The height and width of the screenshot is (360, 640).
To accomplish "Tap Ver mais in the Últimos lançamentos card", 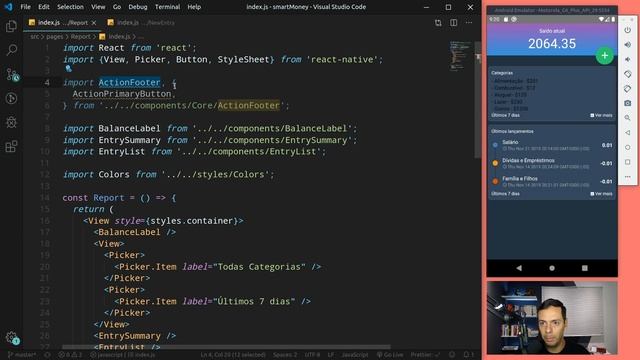I will click(x=601, y=194).
